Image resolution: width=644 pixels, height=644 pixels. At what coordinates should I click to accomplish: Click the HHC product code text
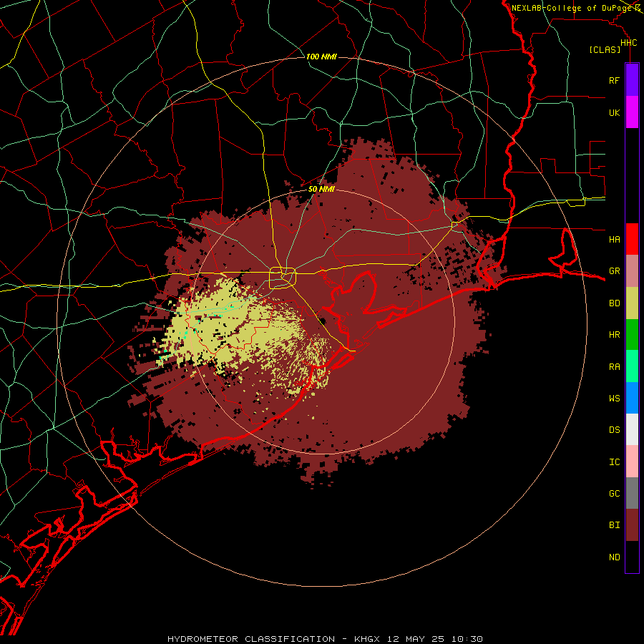point(628,43)
